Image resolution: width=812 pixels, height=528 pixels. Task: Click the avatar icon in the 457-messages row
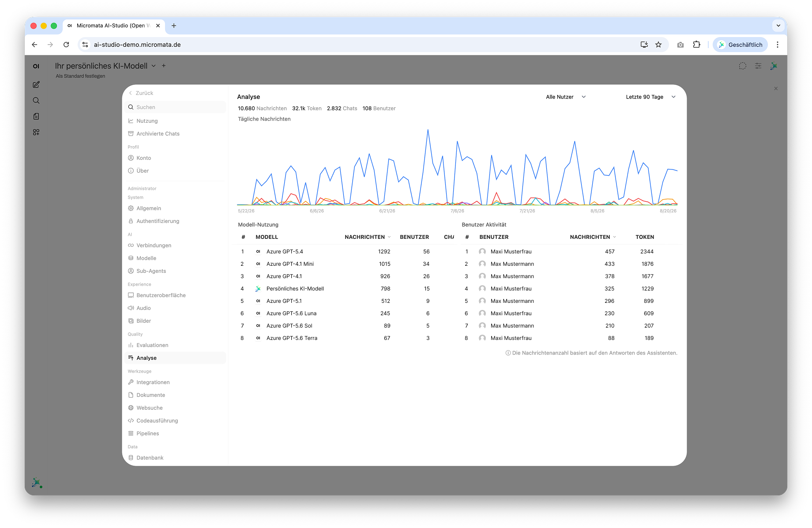click(482, 252)
